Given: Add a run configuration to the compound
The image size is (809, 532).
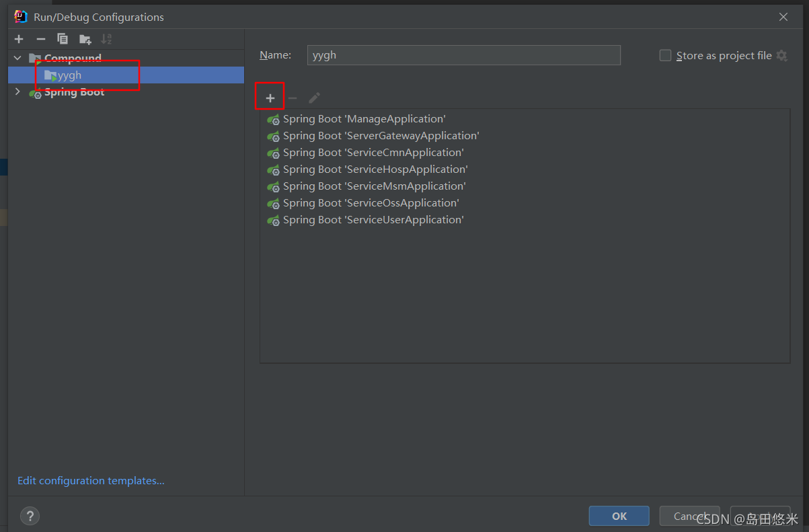Looking at the screenshot, I should 270,98.
